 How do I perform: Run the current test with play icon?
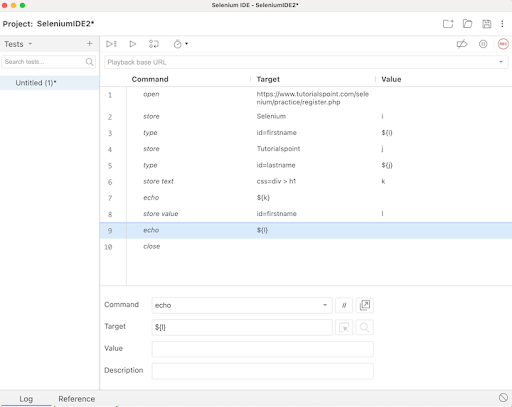(133, 44)
